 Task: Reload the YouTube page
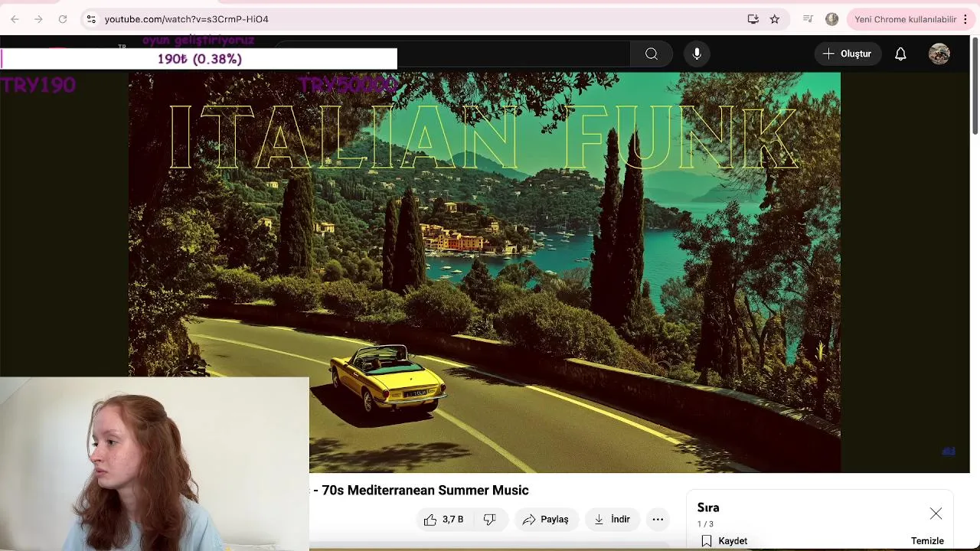pyautogui.click(x=63, y=19)
